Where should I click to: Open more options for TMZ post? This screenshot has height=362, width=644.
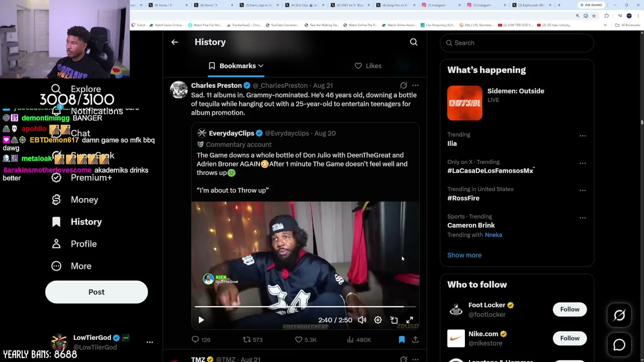415,359
